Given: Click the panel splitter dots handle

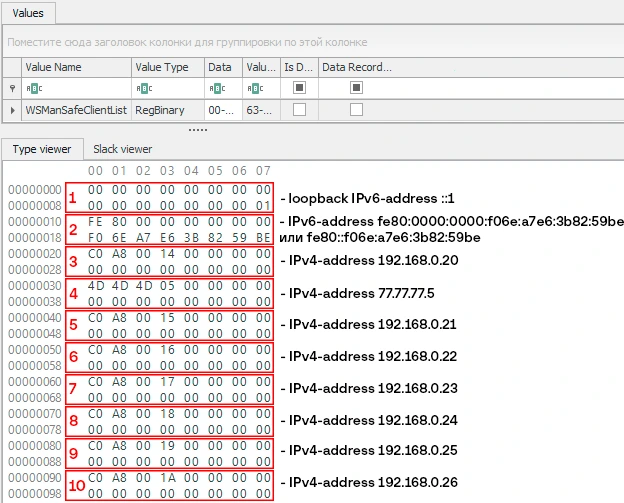Looking at the screenshot, I should pos(198,129).
